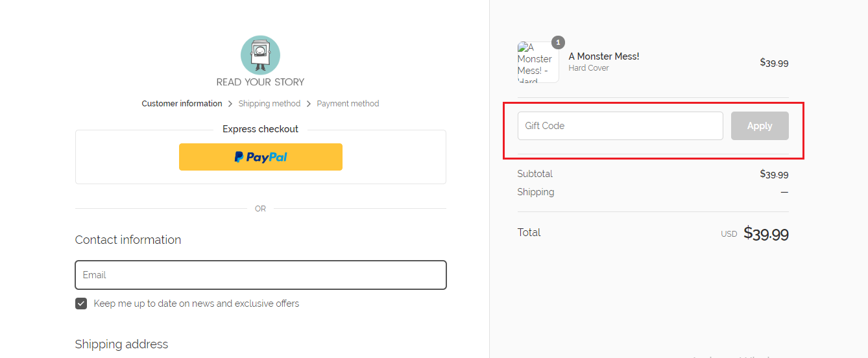Click the Express checkout heading
This screenshot has height=358, width=868.
pos(260,129)
